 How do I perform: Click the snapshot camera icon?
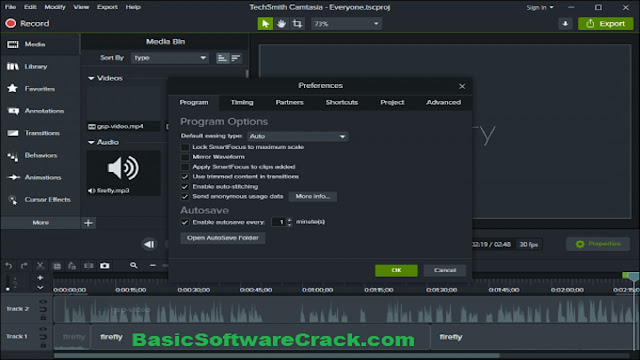tap(104, 266)
